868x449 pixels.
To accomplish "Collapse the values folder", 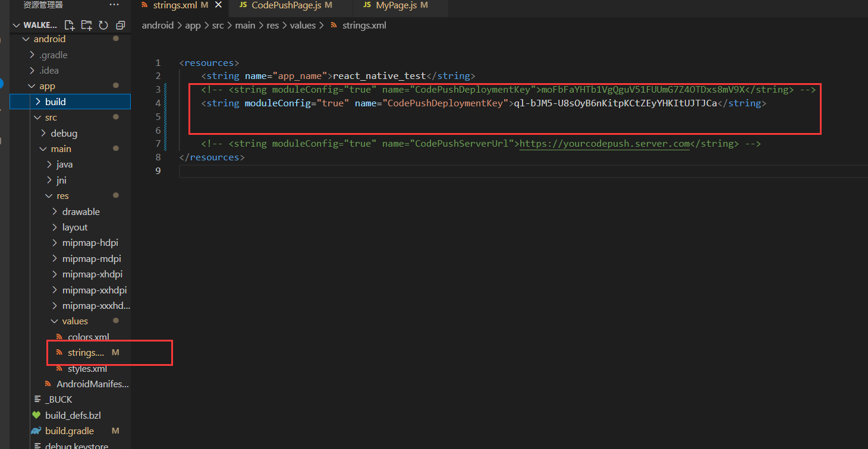I will (74, 321).
